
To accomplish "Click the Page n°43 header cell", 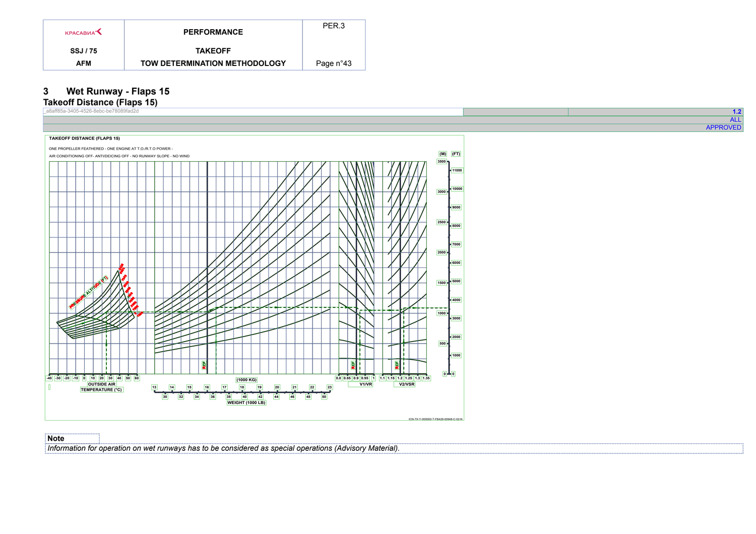I will tap(334, 63).
